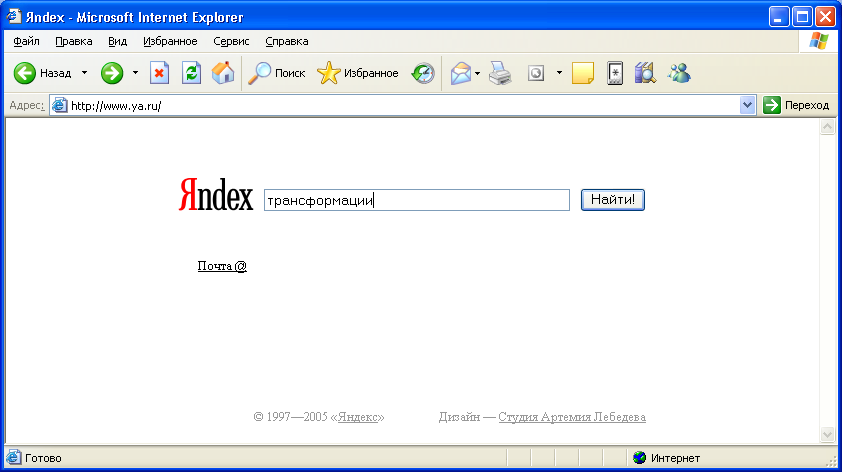Click the Windows flag logo throbber
Image resolution: width=842 pixels, height=472 pixels.
[818, 41]
